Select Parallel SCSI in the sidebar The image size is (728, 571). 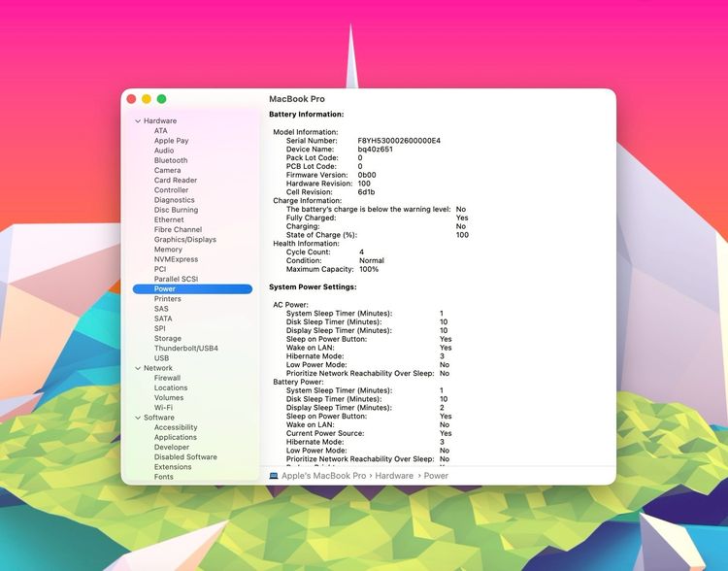tap(176, 279)
